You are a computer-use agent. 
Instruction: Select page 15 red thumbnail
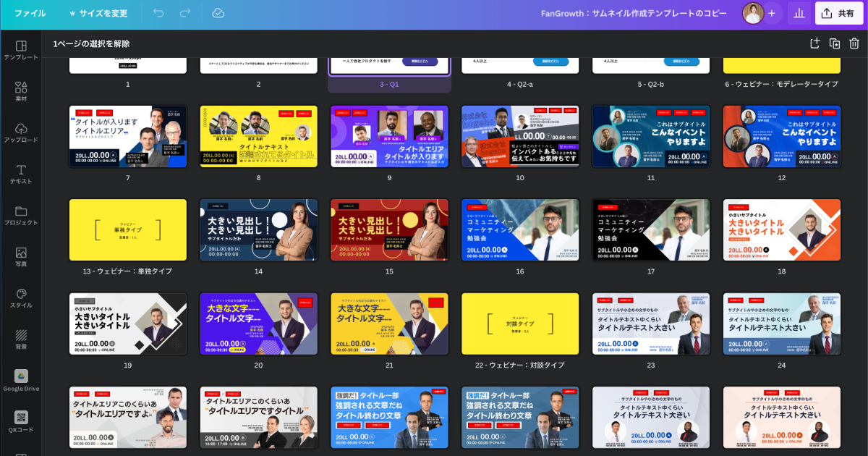(x=389, y=230)
